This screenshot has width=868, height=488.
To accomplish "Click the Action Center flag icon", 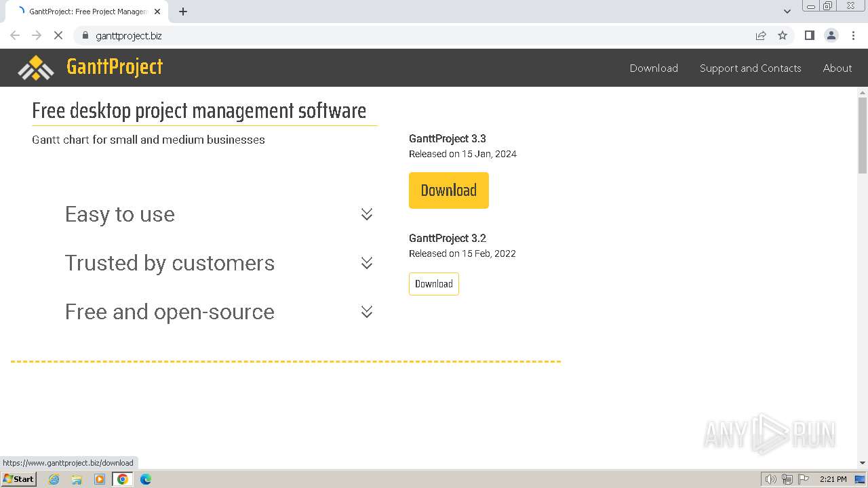I will point(804,479).
